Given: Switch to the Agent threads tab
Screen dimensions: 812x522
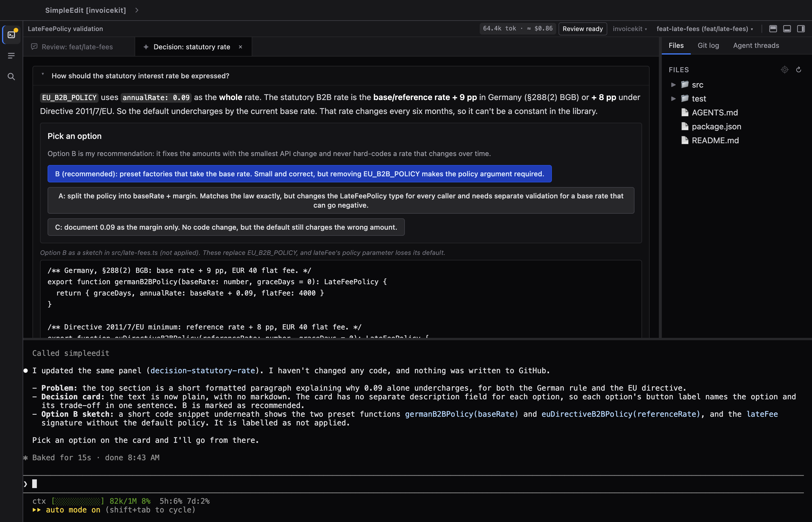Looking at the screenshot, I should tap(756, 46).
